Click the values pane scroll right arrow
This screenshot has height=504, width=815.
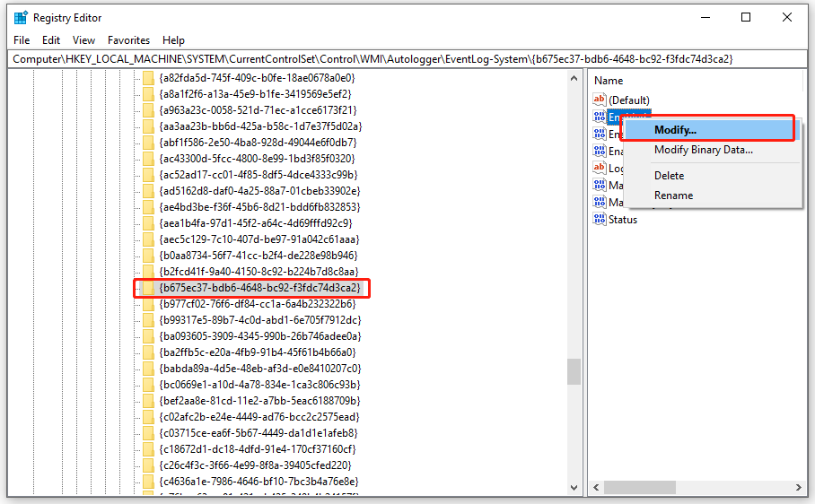(x=798, y=487)
